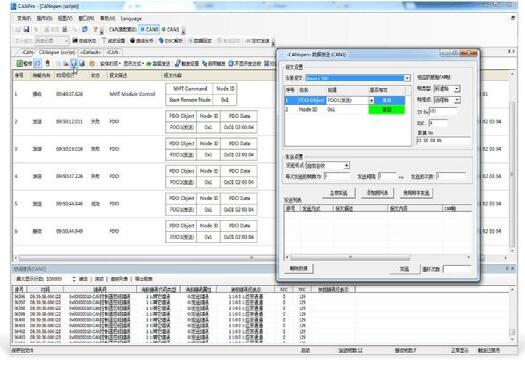
Task: Open filter settings with the funnel toolbar button
Action: coord(114,41)
